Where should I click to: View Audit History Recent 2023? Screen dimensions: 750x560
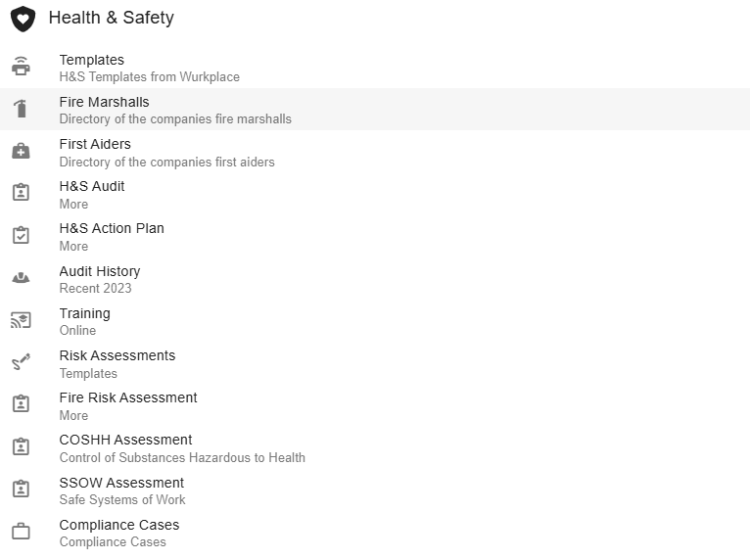100,272
